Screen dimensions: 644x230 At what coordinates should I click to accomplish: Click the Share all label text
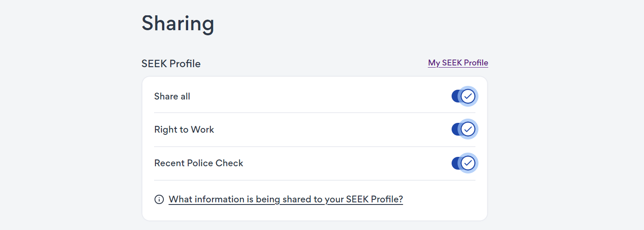click(x=172, y=97)
